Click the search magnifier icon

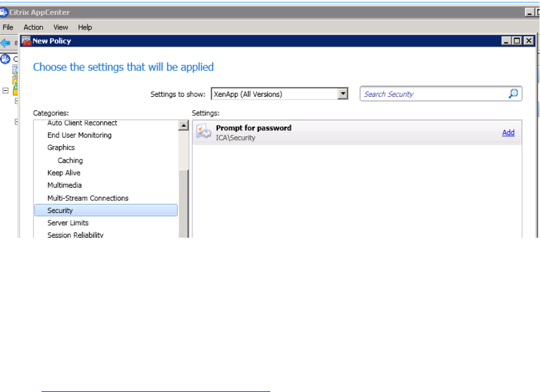click(513, 93)
